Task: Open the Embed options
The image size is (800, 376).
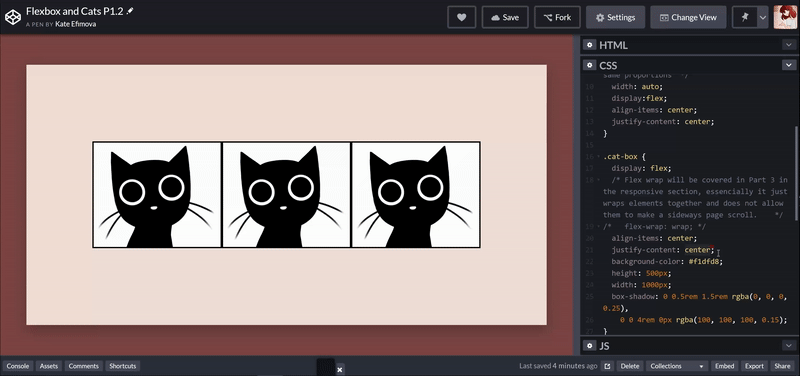Action: coord(724,366)
